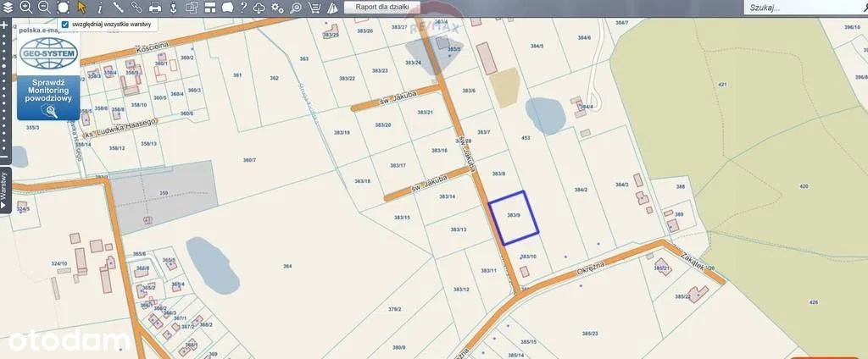Click the cloud download icon
Image resolution: width=868 pixels, height=359 pixels.
click(259, 7)
